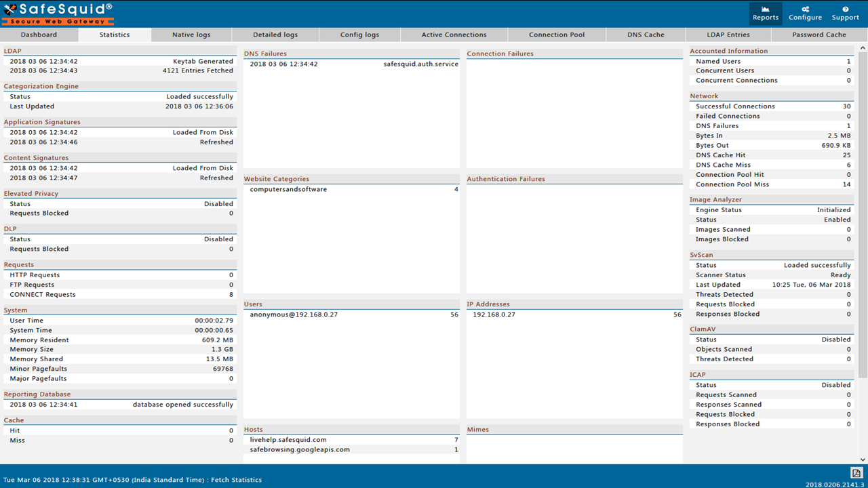The image size is (868, 488).
Task: Click the Memory Size row
Action: pos(120,350)
